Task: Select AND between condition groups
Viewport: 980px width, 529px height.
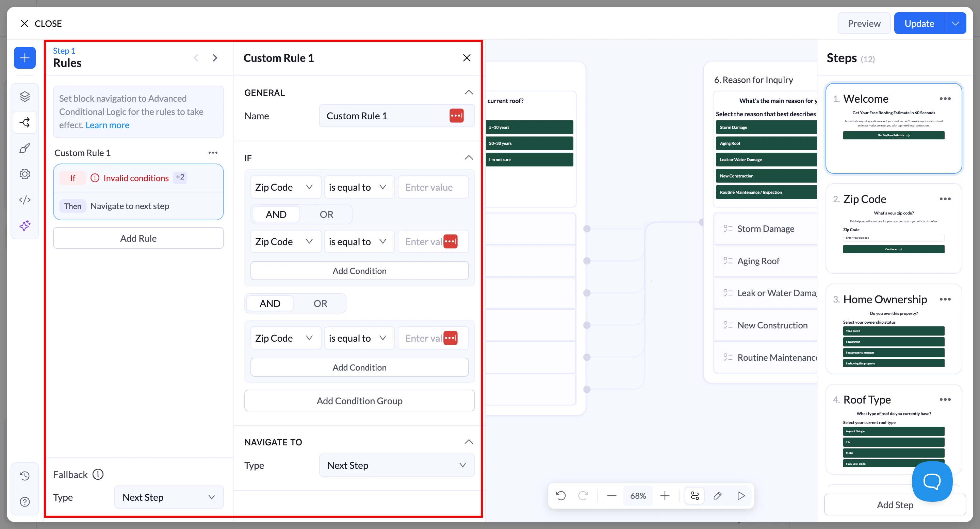Action: point(270,303)
